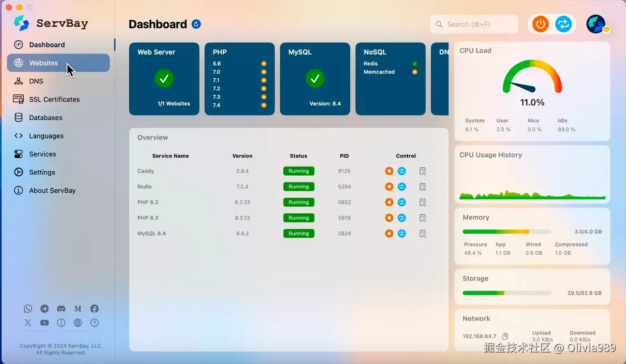Click the Service Name column header
Screen dimensions: 626x364
pos(170,156)
